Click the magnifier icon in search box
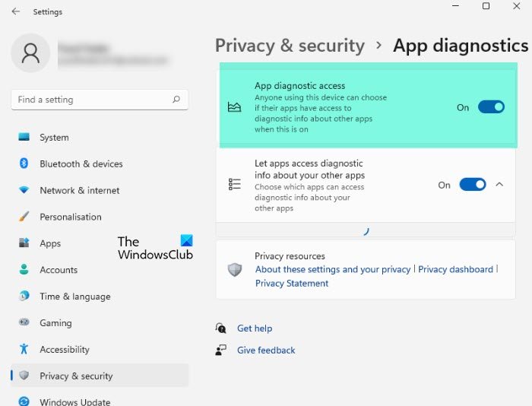Viewport: 532px width, 406px height. [x=176, y=100]
